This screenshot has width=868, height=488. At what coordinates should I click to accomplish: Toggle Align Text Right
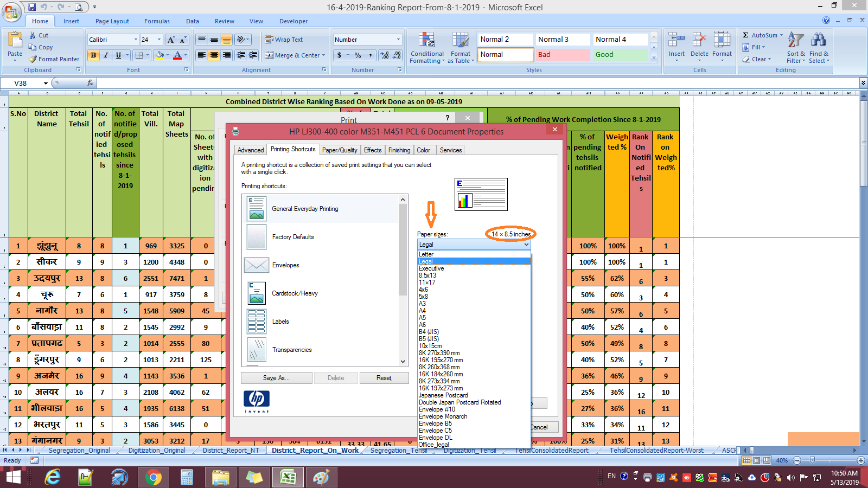coord(227,55)
